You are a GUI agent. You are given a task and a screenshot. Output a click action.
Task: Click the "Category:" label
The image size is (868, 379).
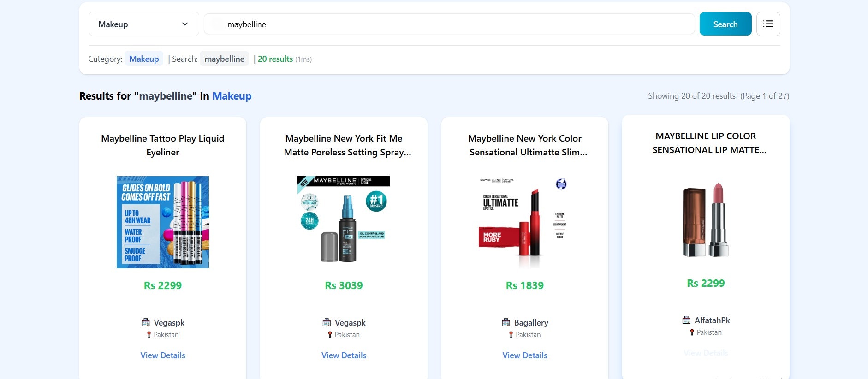pos(105,59)
